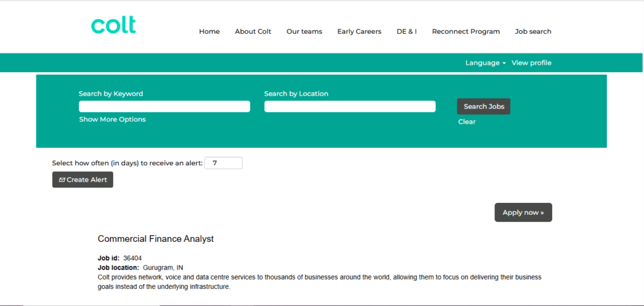
Task: Open the DE & I page
Action: pos(407,31)
